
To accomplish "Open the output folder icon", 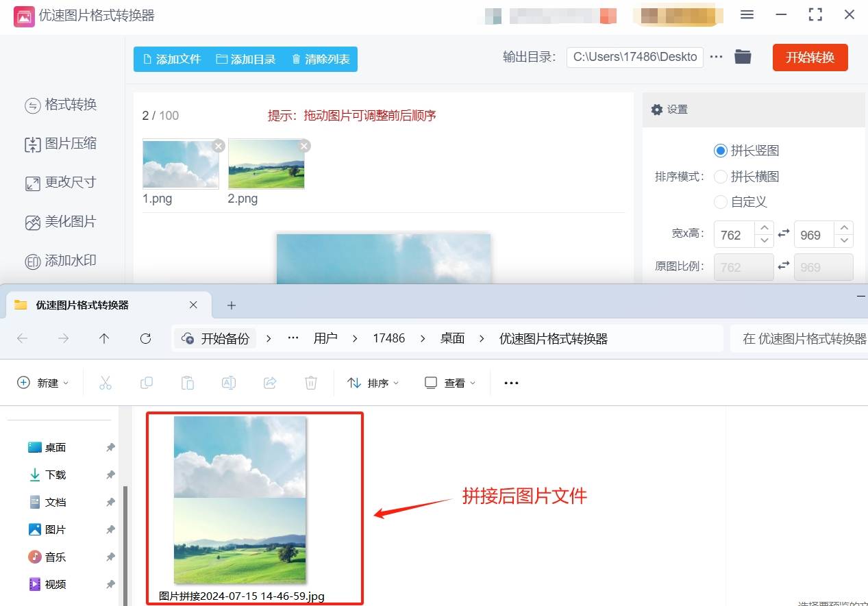I will coord(743,57).
